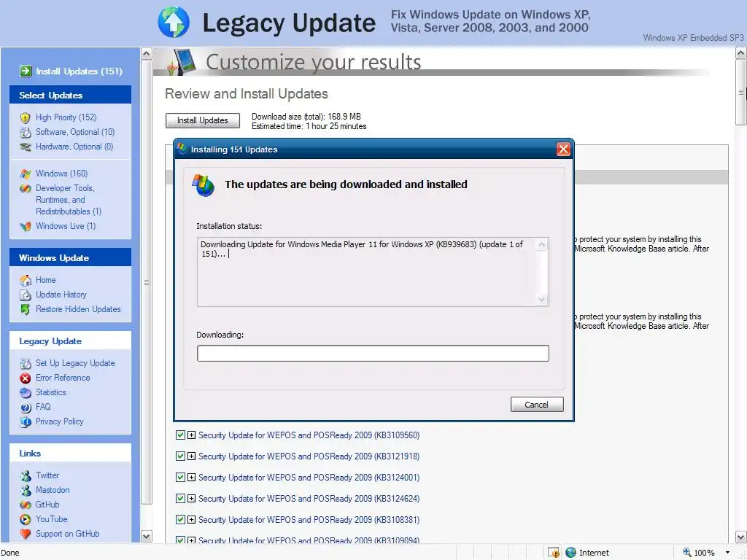The width and height of the screenshot is (747, 560).
Task: Click the Developer Tools category icon
Action: [x=26, y=189]
